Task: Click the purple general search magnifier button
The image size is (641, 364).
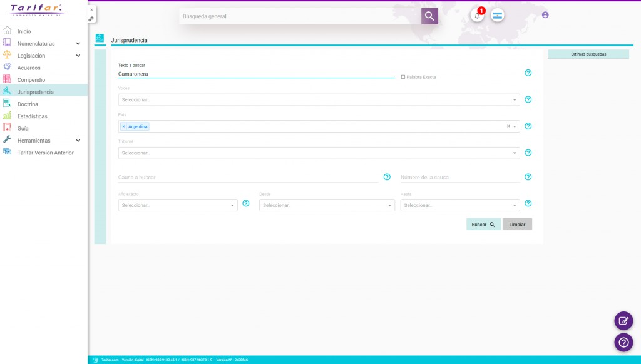Action: coord(429,16)
